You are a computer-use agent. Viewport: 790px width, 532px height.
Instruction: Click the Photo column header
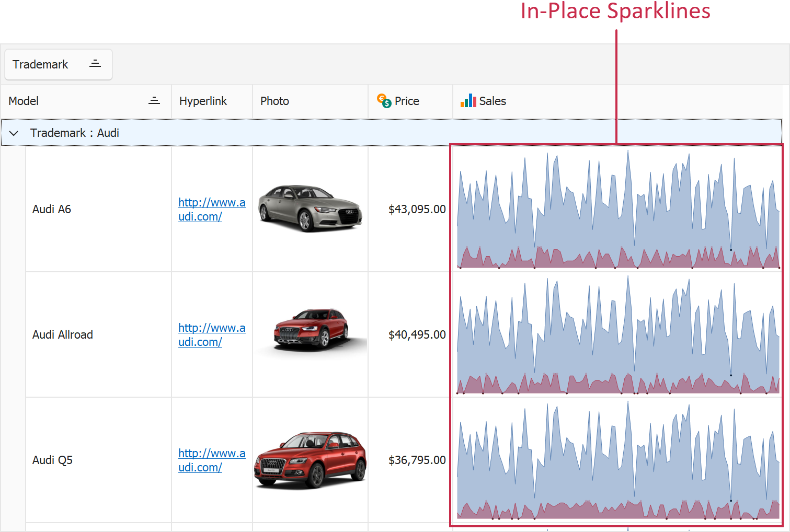[x=275, y=101]
